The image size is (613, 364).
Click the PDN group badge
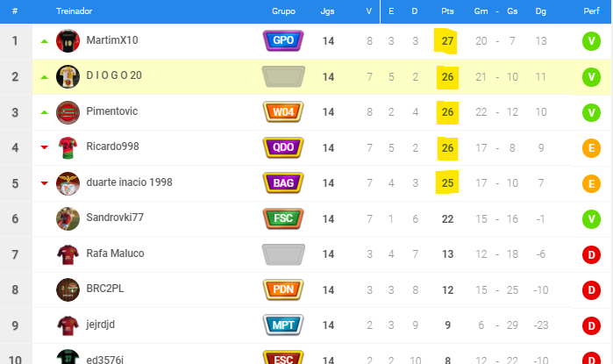283,289
